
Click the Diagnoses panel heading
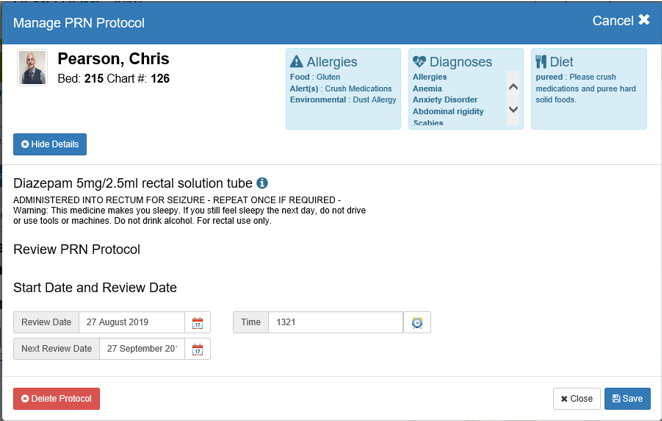460,62
